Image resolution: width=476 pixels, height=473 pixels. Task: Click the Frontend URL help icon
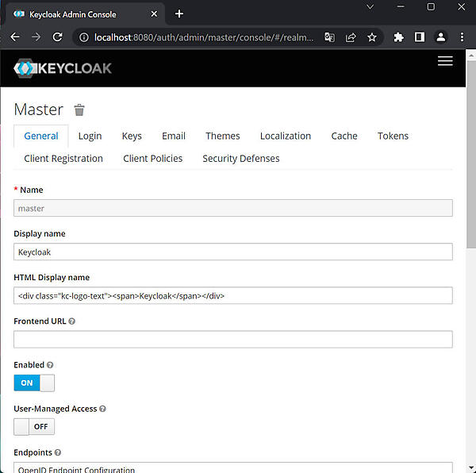(x=72, y=321)
